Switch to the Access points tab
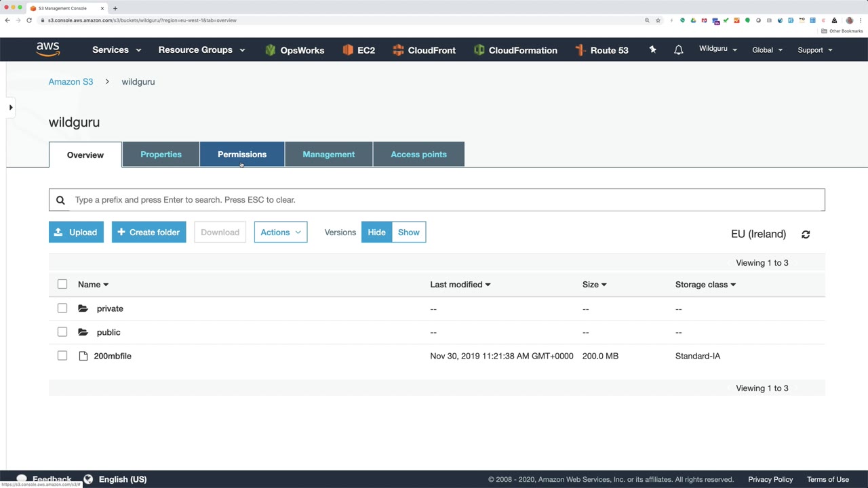The height and width of the screenshot is (488, 868). pyautogui.click(x=418, y=155)
